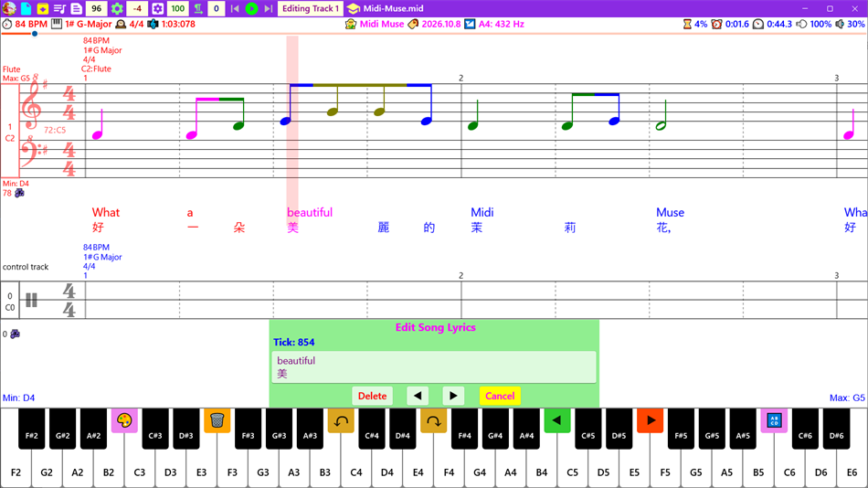Click the C4 white piano key

tap(356, 472)
